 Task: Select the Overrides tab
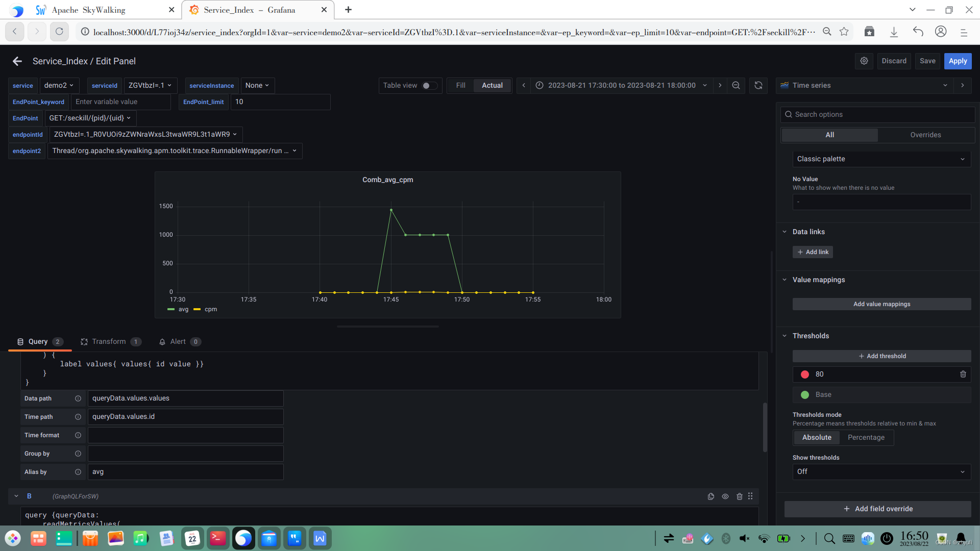925,135
